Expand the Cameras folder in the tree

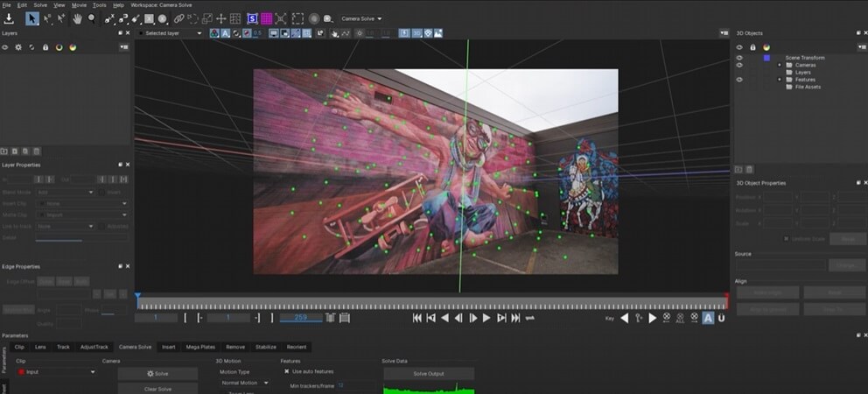tap(780, 65)
